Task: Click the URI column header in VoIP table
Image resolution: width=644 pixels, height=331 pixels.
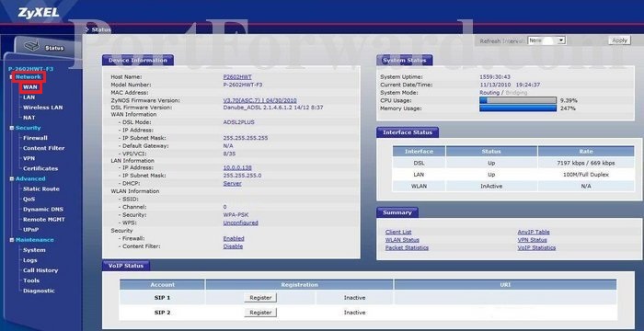Action: (x=505, y=285)
